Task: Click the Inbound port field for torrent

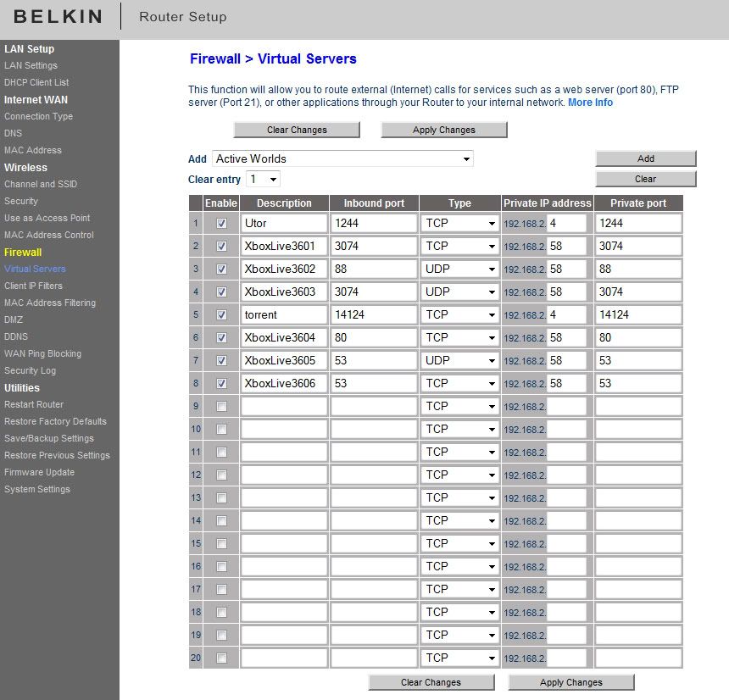Action: pos(372,315)
